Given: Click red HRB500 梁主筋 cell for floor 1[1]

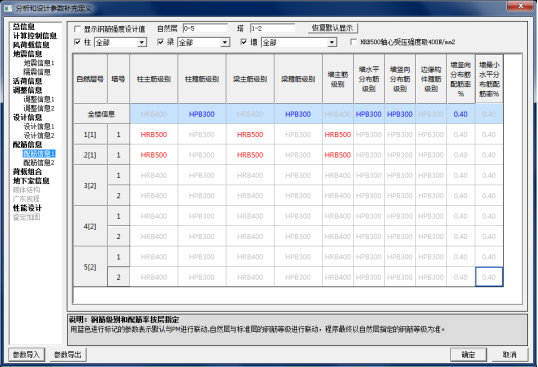Looking at the screenshot, I should pos(250,134).
